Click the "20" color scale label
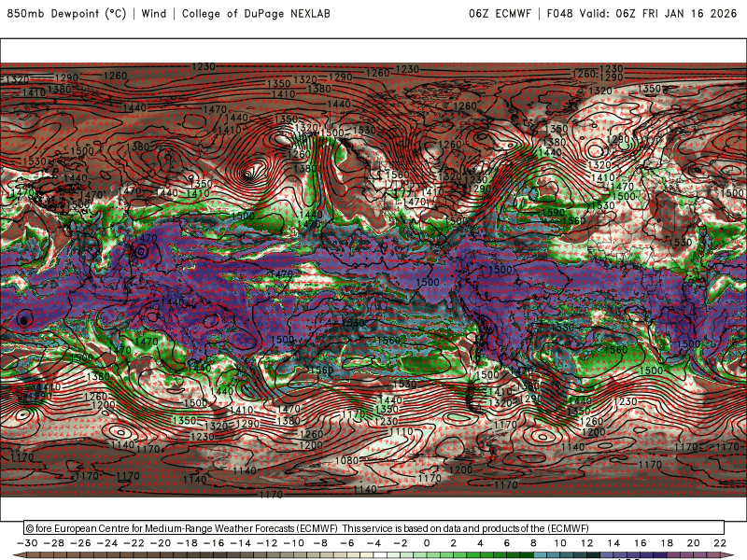Viewport: 747px width, 560px height. pos(694,543)
